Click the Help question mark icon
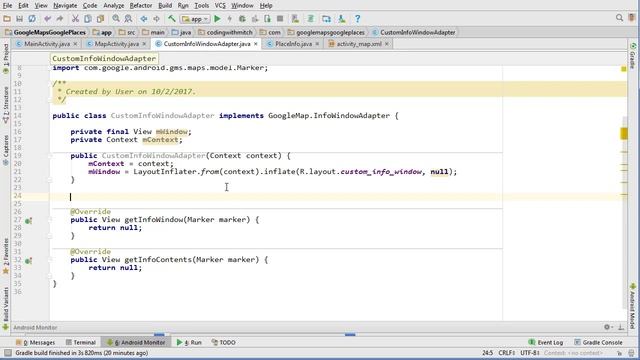Image resolution: width=640 pixels, height=360 pixels. pyautogui.click(x=358, y=19)
